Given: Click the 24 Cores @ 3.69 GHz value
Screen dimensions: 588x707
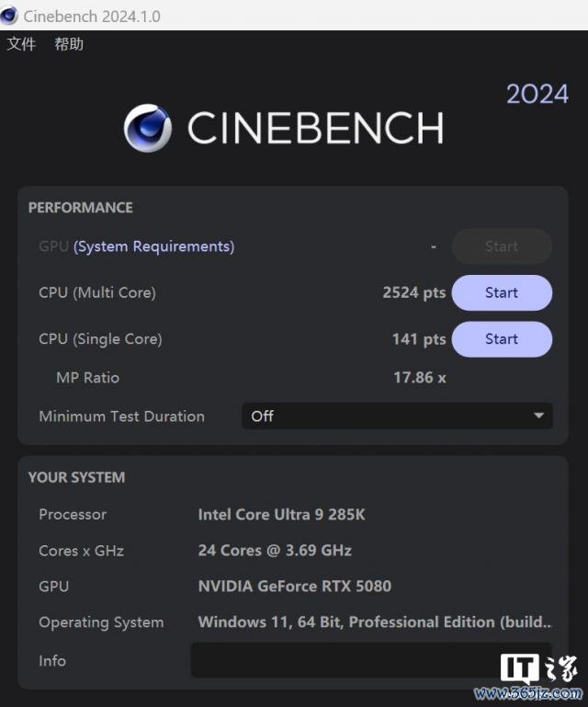Looking at the screenshot, I should tap(275, 551).
